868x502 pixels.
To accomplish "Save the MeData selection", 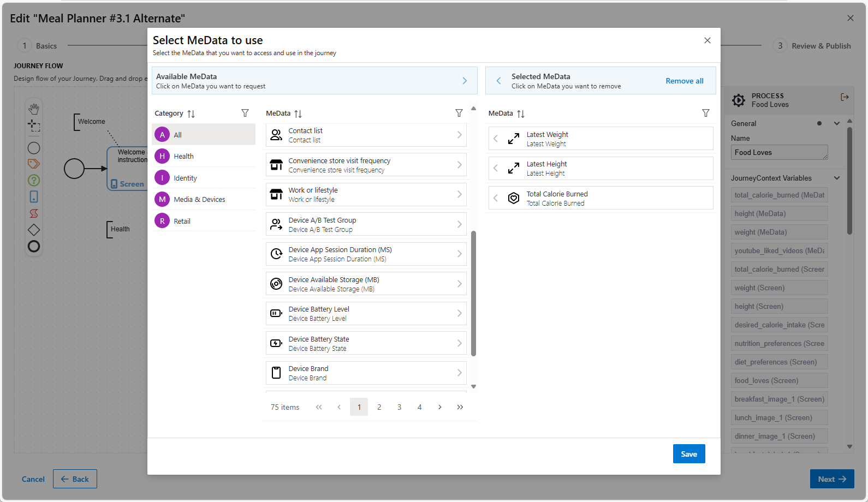I will [689, 454].
